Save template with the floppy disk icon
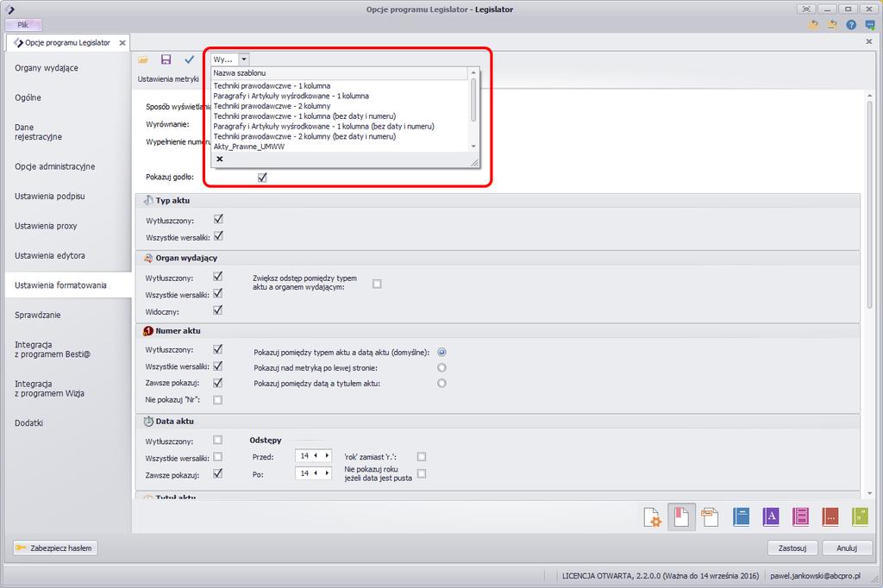The width and height of the screenshot is (883, 588). 166,59
